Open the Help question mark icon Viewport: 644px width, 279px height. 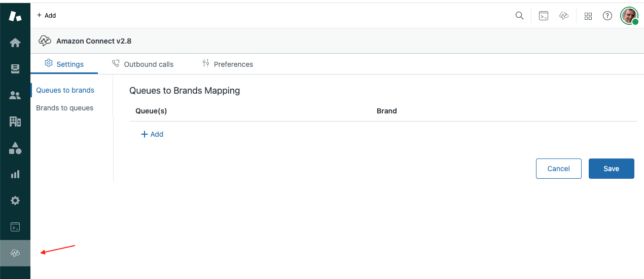point(607,16)
